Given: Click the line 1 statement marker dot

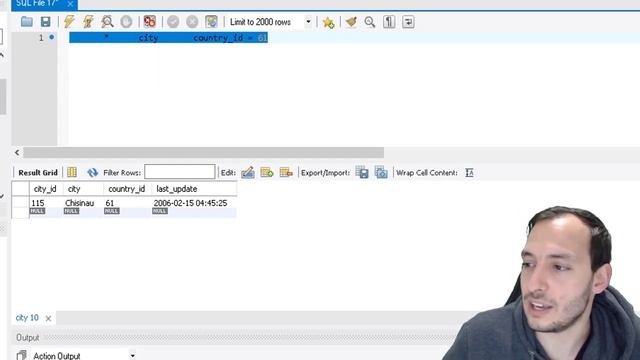Looking at the screenshot, I should (51, 37).
